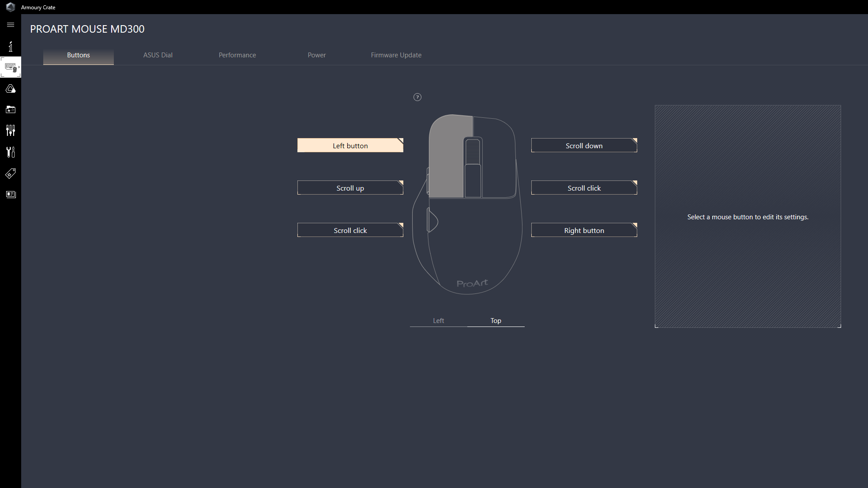
Task: Open the Scenario Profiles sliders icon
Action: 10,130
